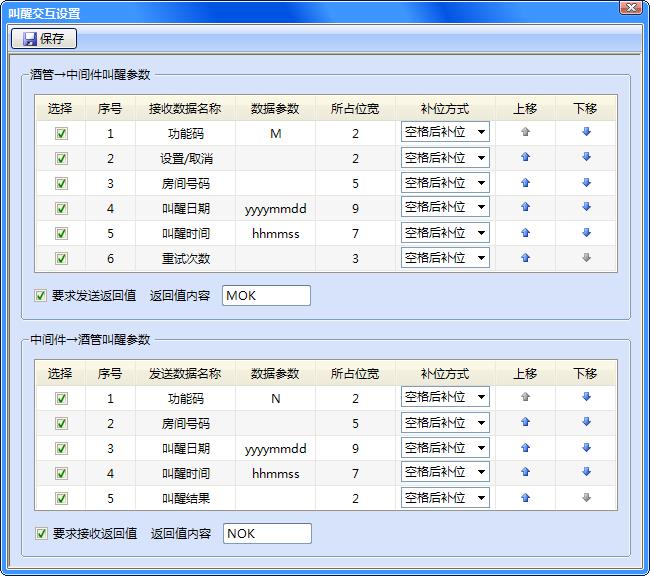Move top table 叫醒日期 row up

pos(525,207)
